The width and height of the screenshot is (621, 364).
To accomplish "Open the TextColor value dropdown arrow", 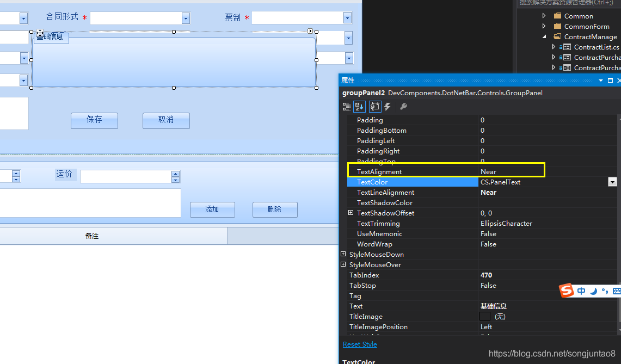I will (612, 182).
